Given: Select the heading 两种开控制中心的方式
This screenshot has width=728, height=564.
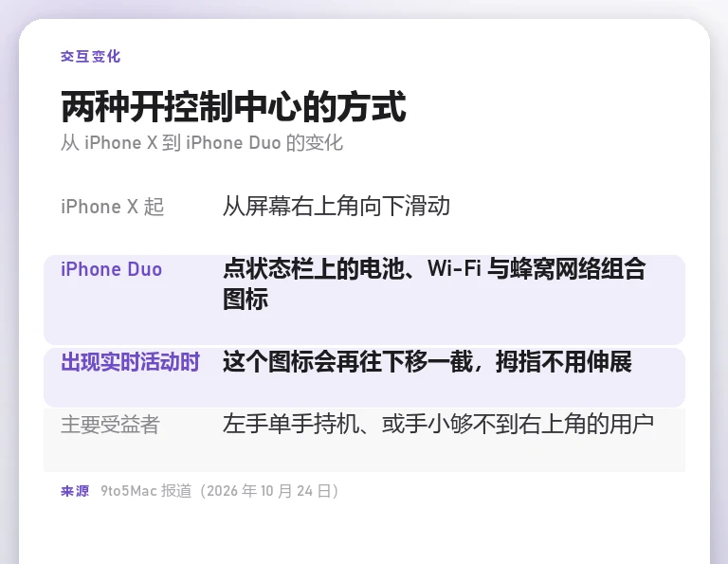Looking at the screenshot, I should click(233, 107).
